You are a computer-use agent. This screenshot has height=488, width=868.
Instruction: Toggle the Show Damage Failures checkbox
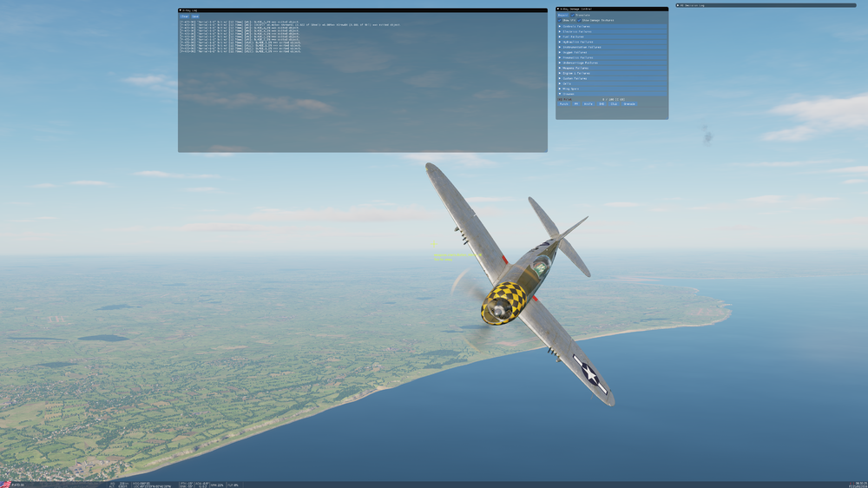(x=579, y=21)
